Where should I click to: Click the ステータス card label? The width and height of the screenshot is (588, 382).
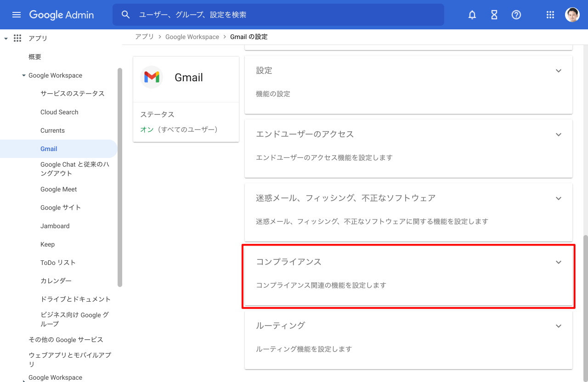tap(157, 114)
